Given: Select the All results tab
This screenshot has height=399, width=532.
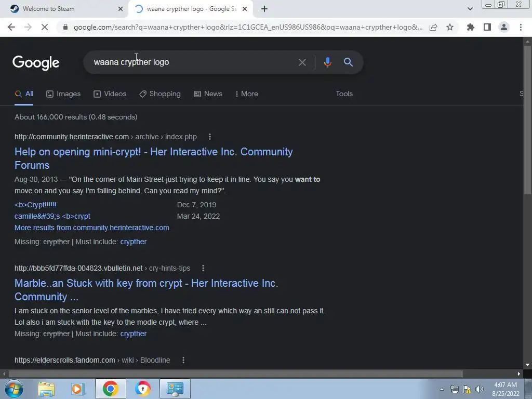Looking at the screenshot, I should pos(24,94).
